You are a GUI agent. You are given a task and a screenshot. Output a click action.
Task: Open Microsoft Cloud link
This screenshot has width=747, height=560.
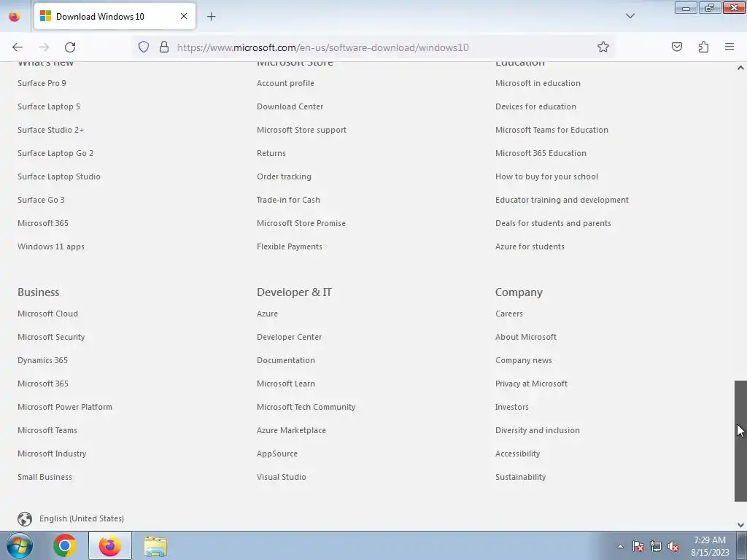[47, 314]
